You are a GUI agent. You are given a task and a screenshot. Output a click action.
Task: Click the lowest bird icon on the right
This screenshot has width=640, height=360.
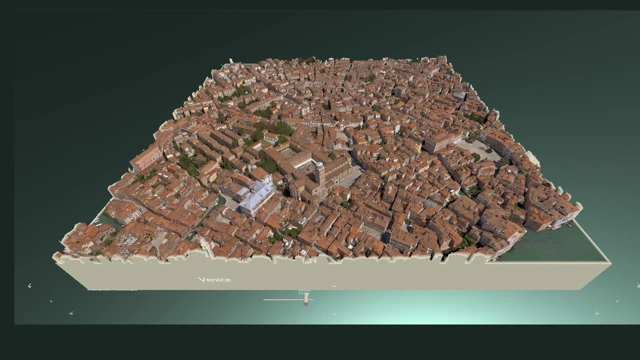pyautogui.click(x=597, y=313)
